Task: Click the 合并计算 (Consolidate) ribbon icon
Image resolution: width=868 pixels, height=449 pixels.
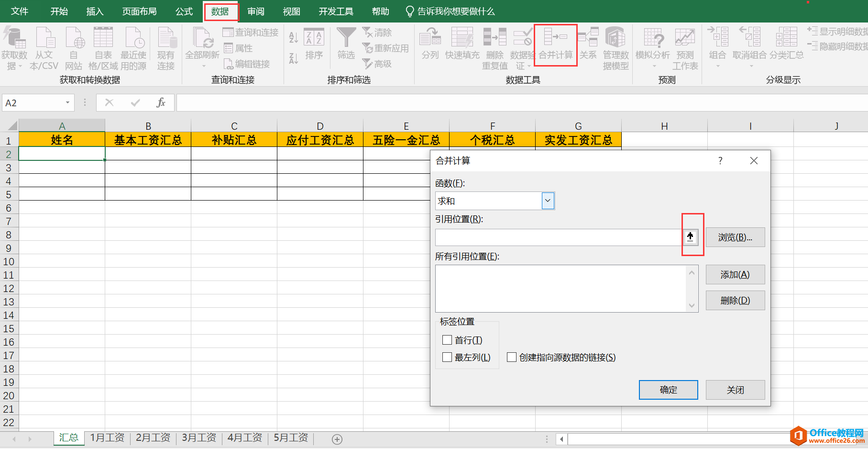Action: click(x=555, y=45)
